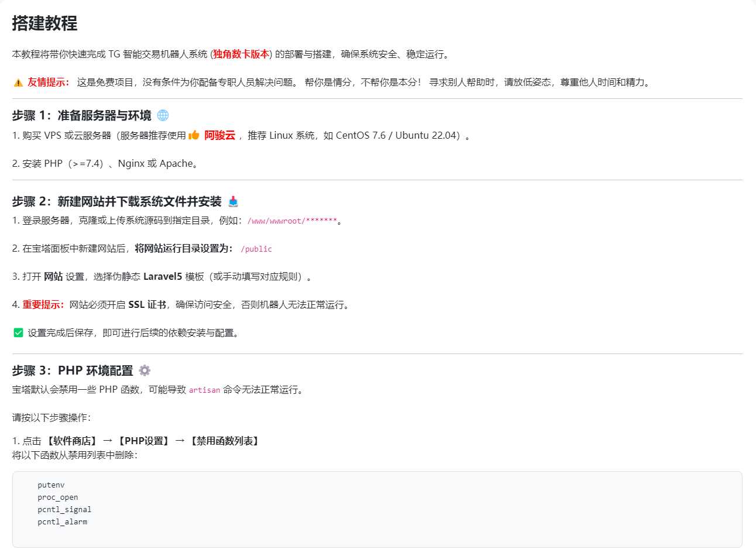Image resolution: width=756 pixels, height=556 pixels.
Task: Click the red 独角数卡版本 text
Action: point(241,54)
